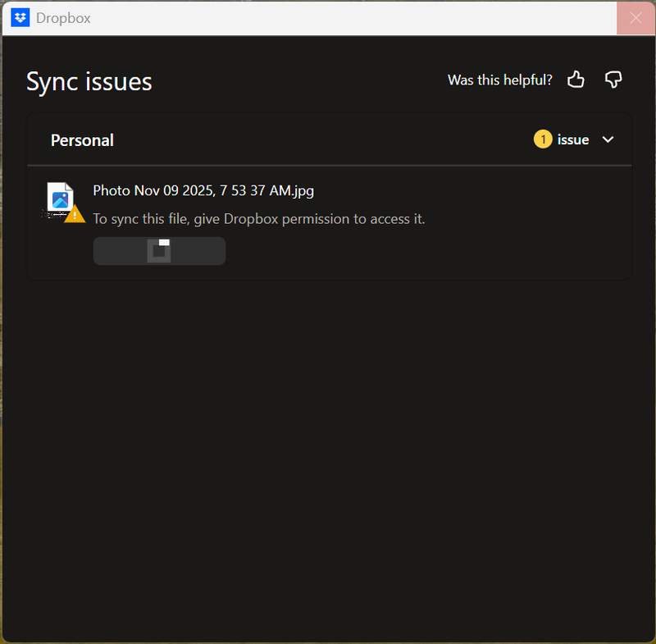The width and height of the screenshot is (656, 644).
Task: Click the "issue" label beside the badge
Action: (x=573, y=139)
